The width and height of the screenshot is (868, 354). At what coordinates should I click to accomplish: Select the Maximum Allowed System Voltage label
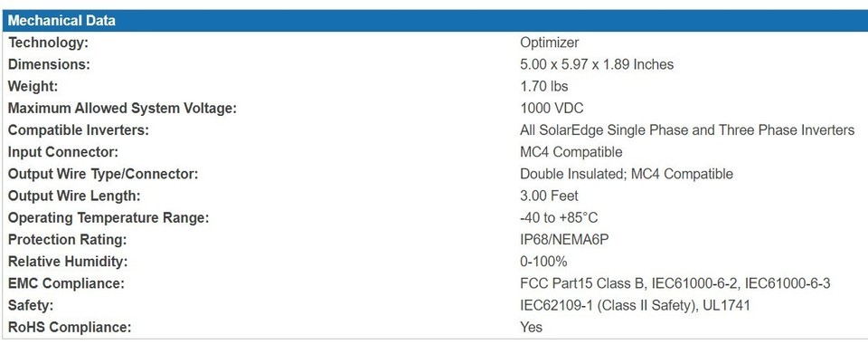point(122,109)
